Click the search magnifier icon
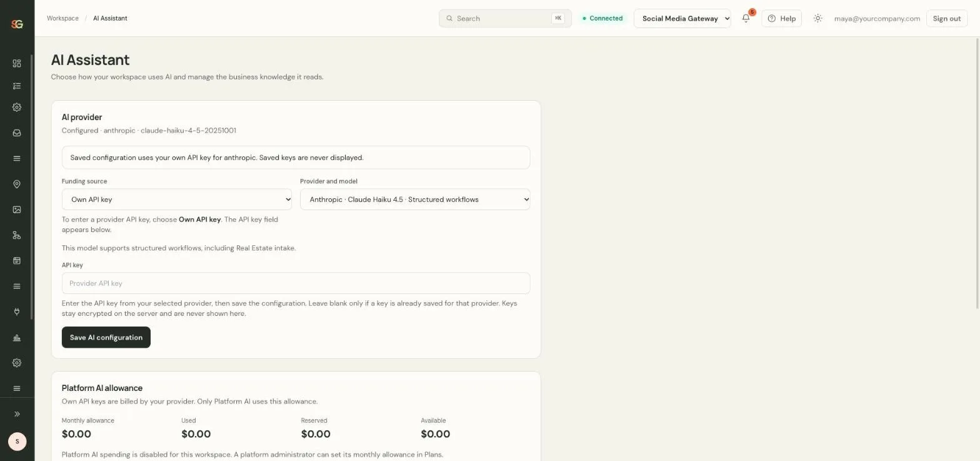 tap(449, 18)
